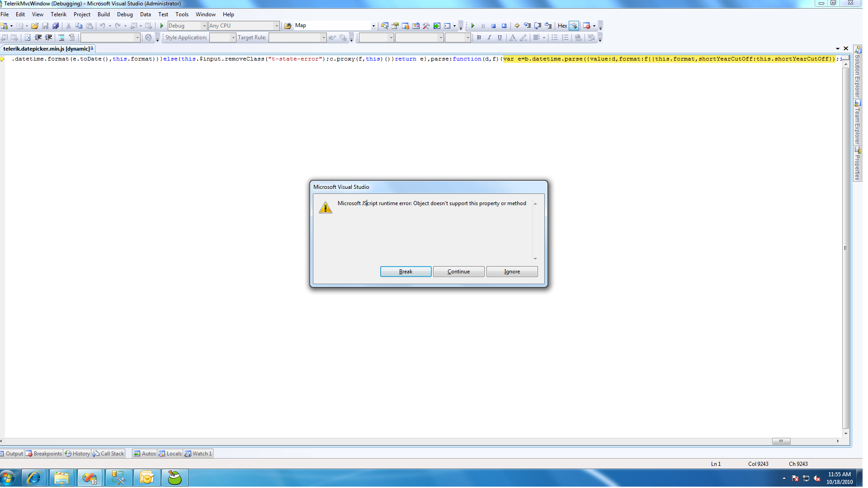Switch to the Call Stack tab
This screenshot has width=868, height=488.
[x=108, y=454]
